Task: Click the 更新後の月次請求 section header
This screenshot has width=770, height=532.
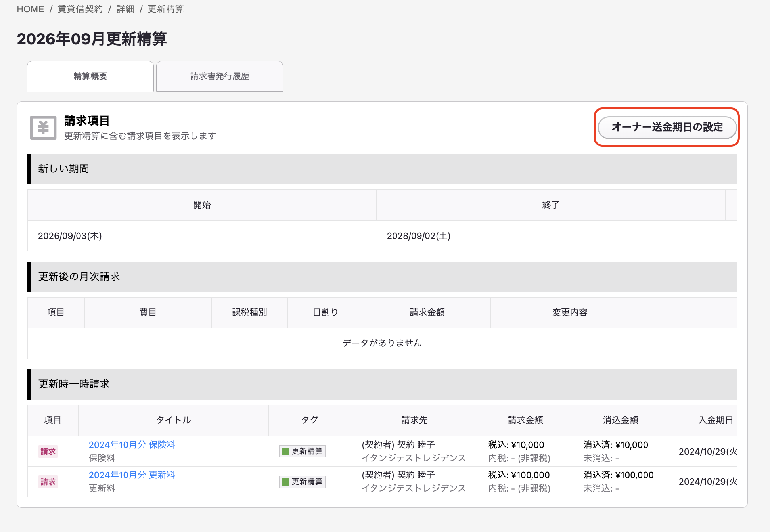Action: point(382,277)
